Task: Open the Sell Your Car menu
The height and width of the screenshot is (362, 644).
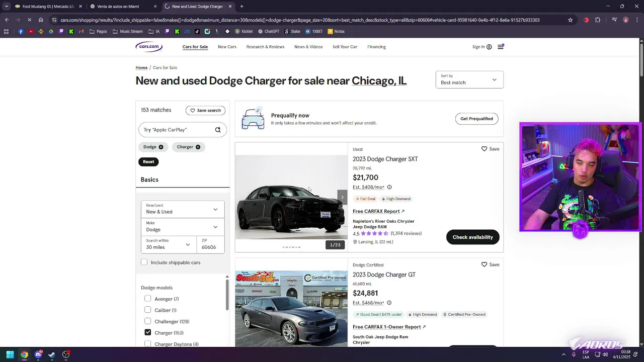Action: 345,47
